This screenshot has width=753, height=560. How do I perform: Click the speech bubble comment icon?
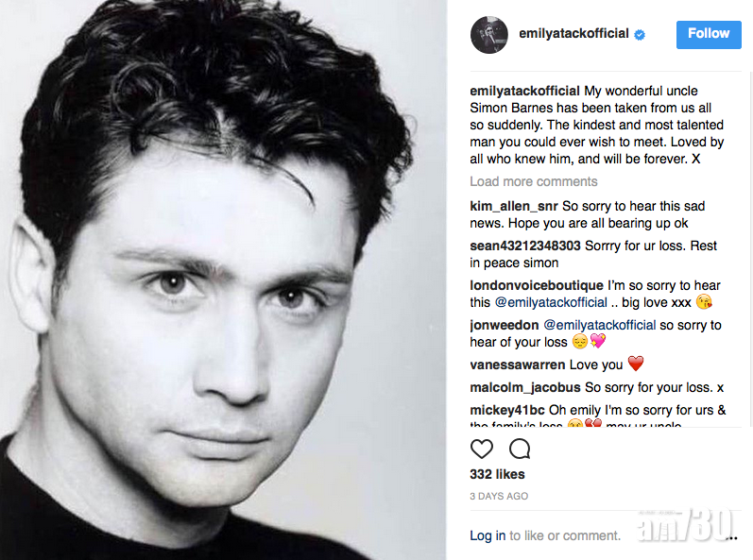520,449
